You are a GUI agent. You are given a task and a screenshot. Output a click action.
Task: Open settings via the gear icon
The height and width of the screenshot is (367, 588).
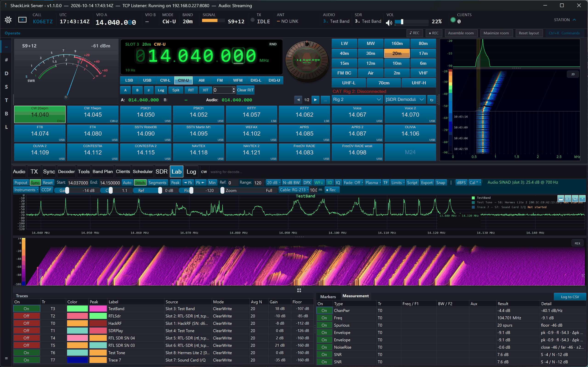(8, 20)
